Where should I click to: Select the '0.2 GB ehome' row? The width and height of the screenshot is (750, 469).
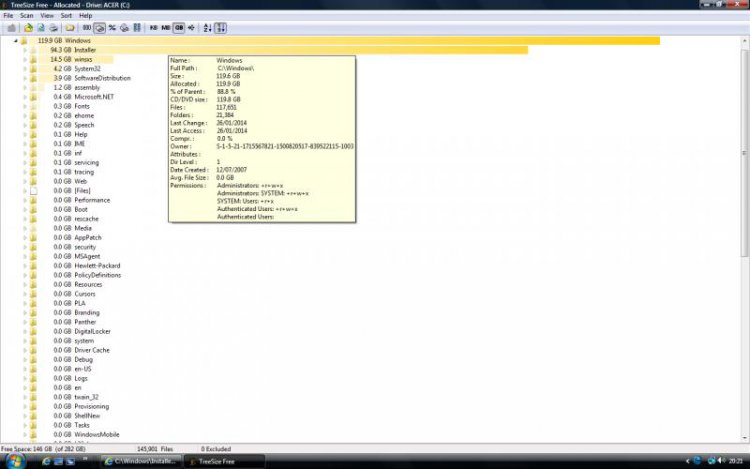[x=73, y=115]
